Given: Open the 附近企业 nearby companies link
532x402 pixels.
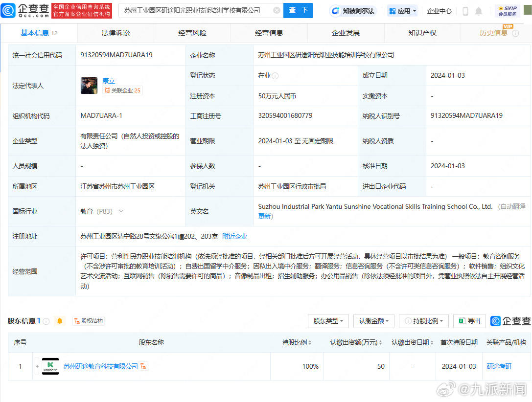Looking at the screenshot, I should [234, 236].
